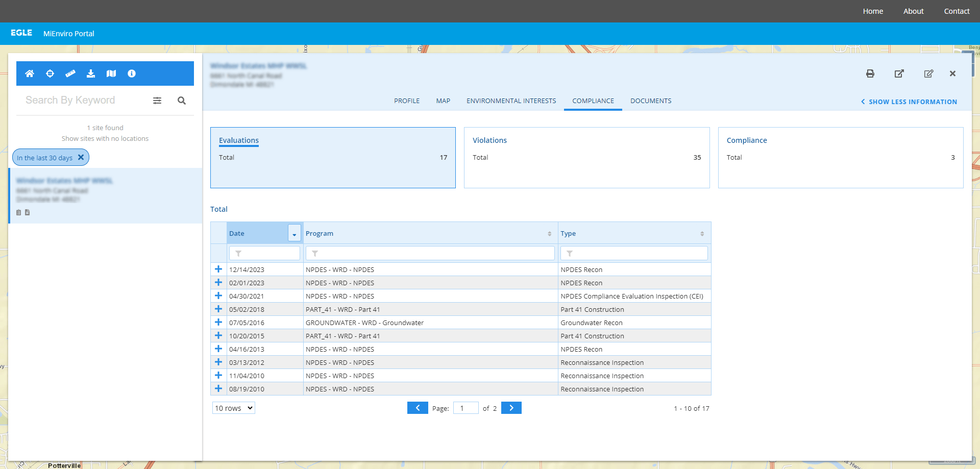The width and height of the screenshot is (980, 469).
Task: Select the Compliance summary card
Action: click(x=841, y=158)
